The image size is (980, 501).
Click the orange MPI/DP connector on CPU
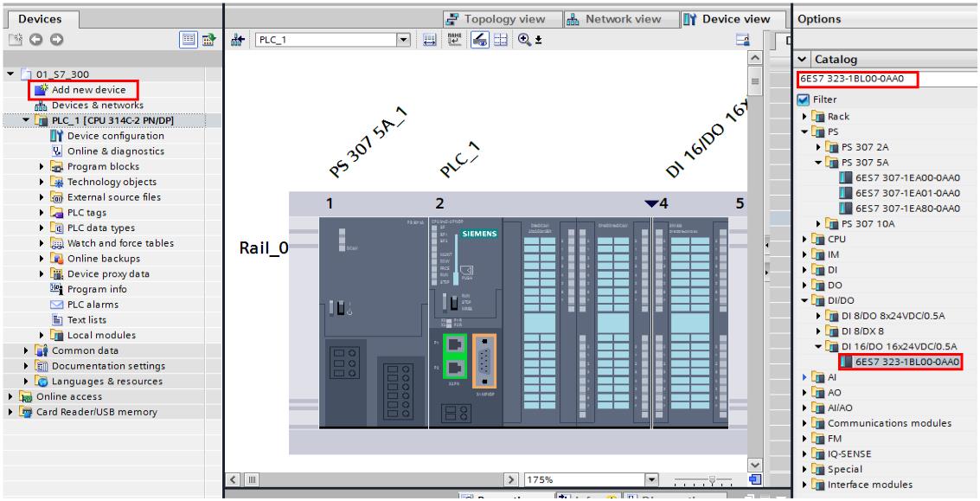click(484, 362)
